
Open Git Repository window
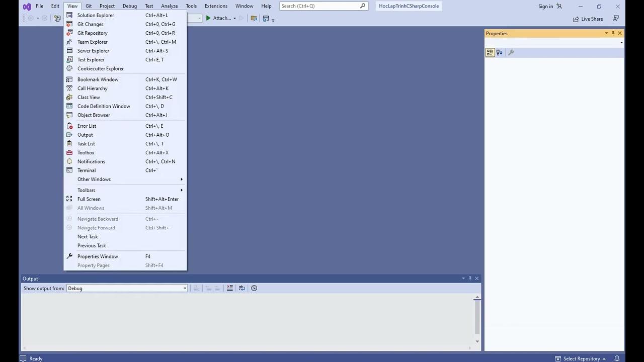125,33
